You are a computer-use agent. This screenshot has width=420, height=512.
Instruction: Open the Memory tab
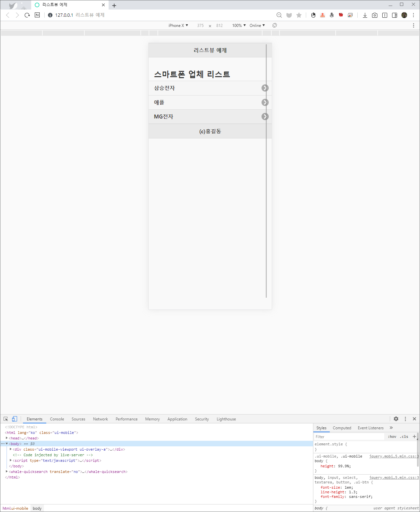[153, 419]
